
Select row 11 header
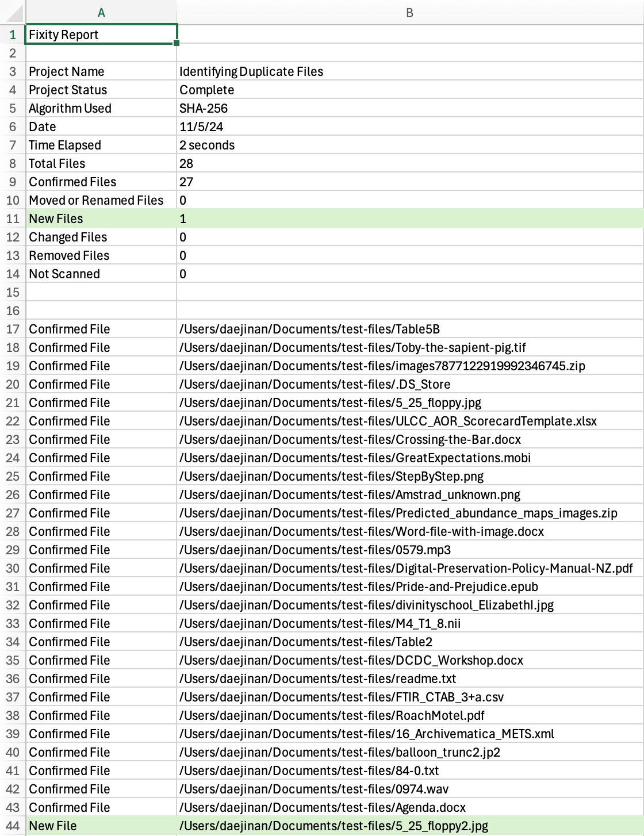[x=13, y=218]
